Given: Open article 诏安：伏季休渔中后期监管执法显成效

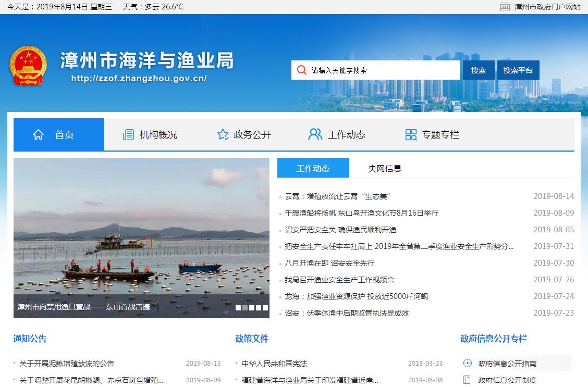Looking at the screenshot, I should [x=347, y=313].
